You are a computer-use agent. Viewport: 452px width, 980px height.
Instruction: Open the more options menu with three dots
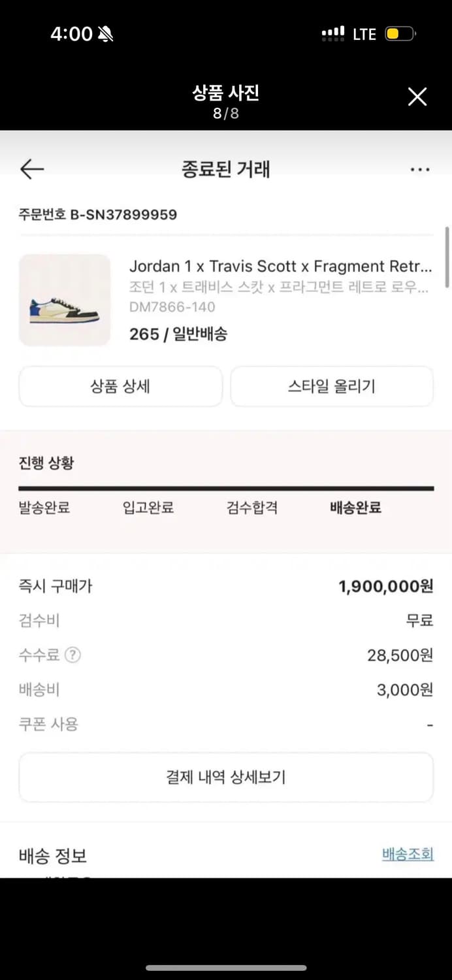pos(420,169)
